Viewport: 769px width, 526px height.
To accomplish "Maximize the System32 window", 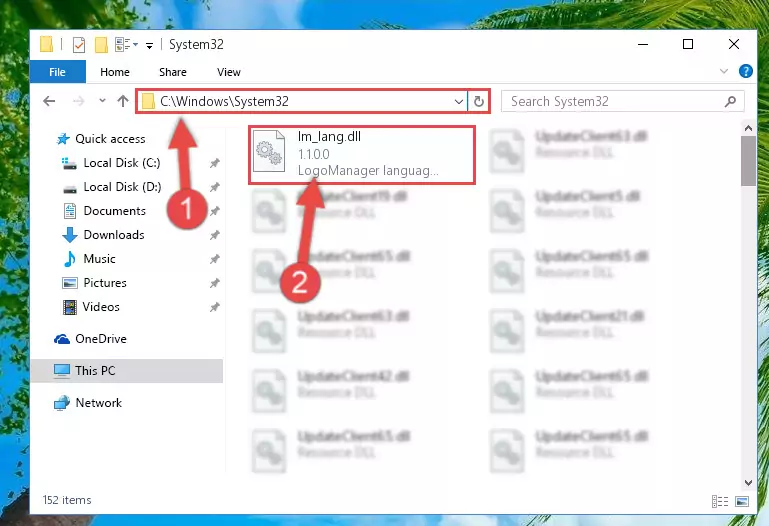I will [688, 45].
